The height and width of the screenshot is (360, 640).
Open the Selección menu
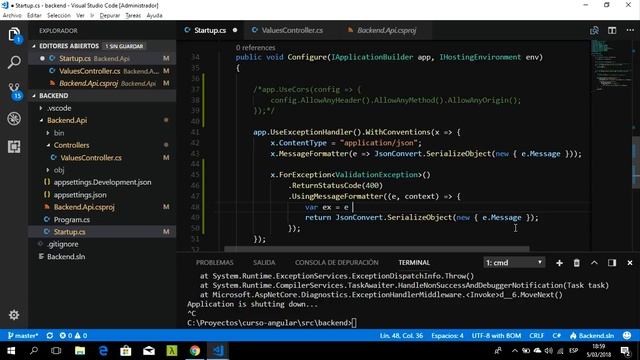tap(59, 16)
